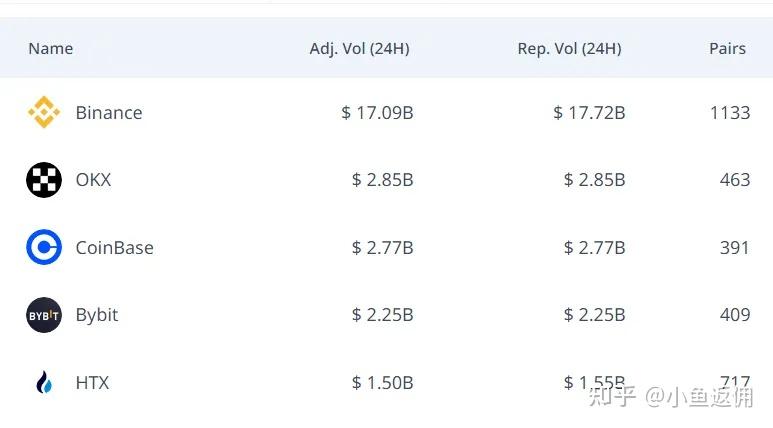Open the Bybit exchange link

[x=97, y=315]
